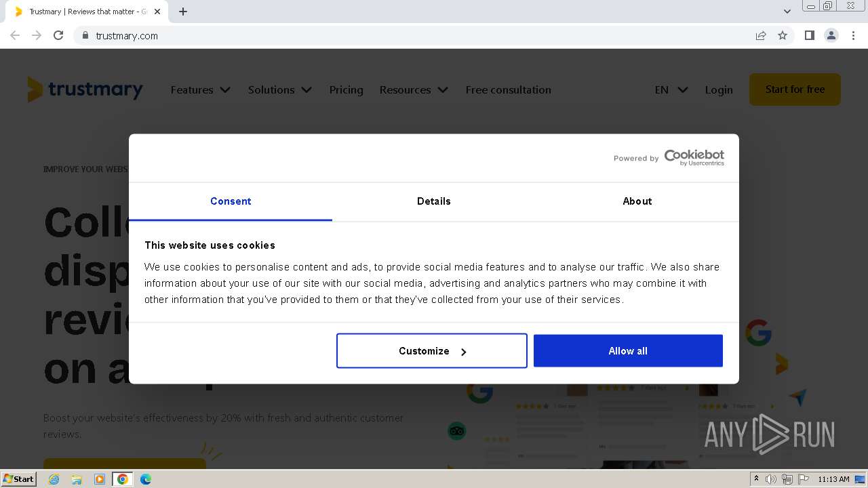Select the Consent tab
The width and height of the screenshot is (868, 488).
[231, 201]
